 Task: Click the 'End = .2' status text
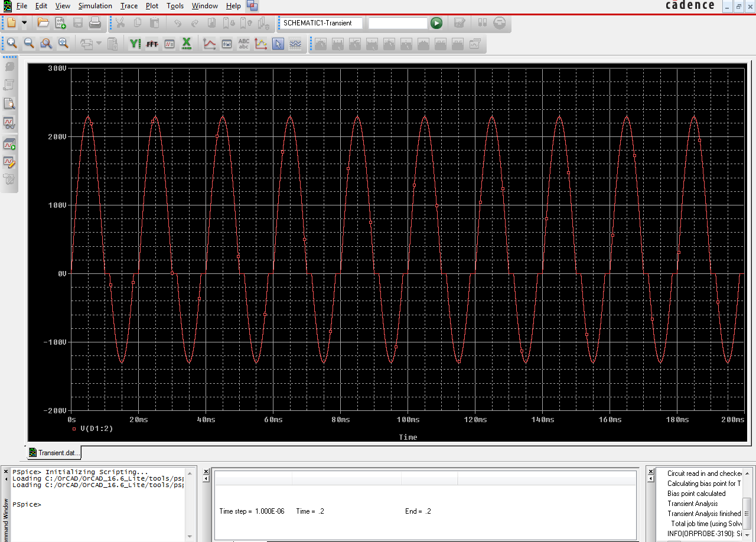click(x=418, y=511)
